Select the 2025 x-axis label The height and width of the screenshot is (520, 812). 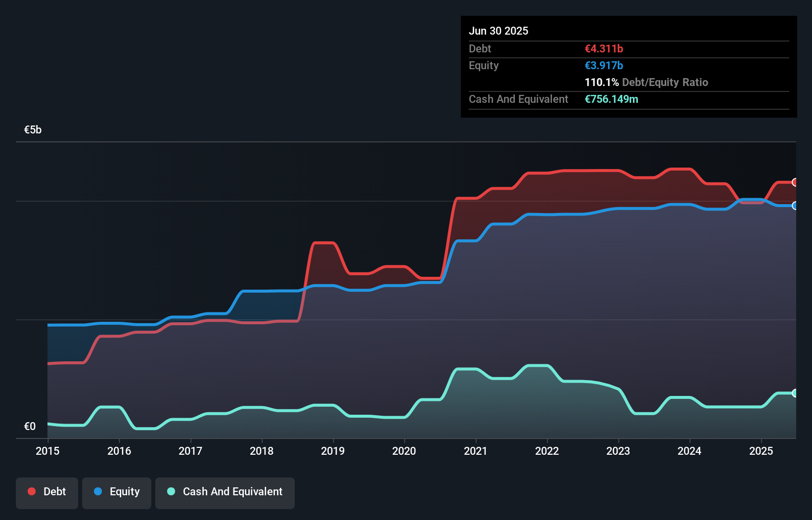tap(761, 451)
